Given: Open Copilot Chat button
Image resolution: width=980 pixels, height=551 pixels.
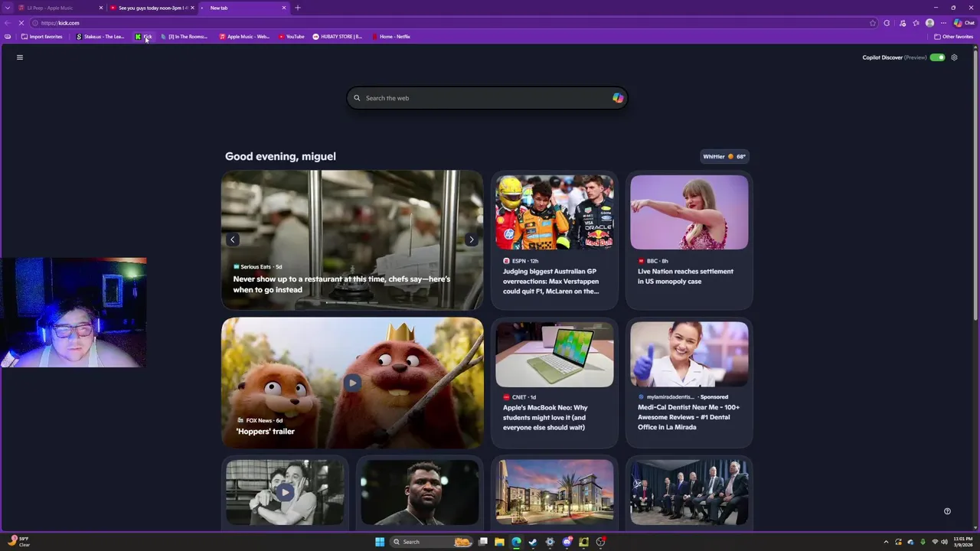Looking at the screenshot, I should point(964,23).
